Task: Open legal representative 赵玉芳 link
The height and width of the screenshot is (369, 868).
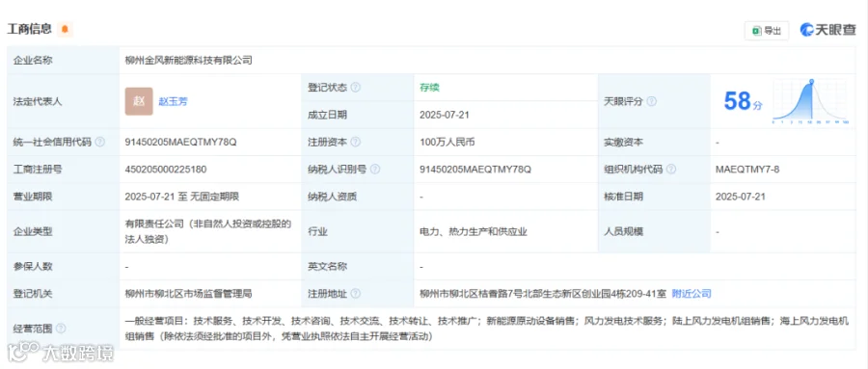Action: (x=174, y=101)
